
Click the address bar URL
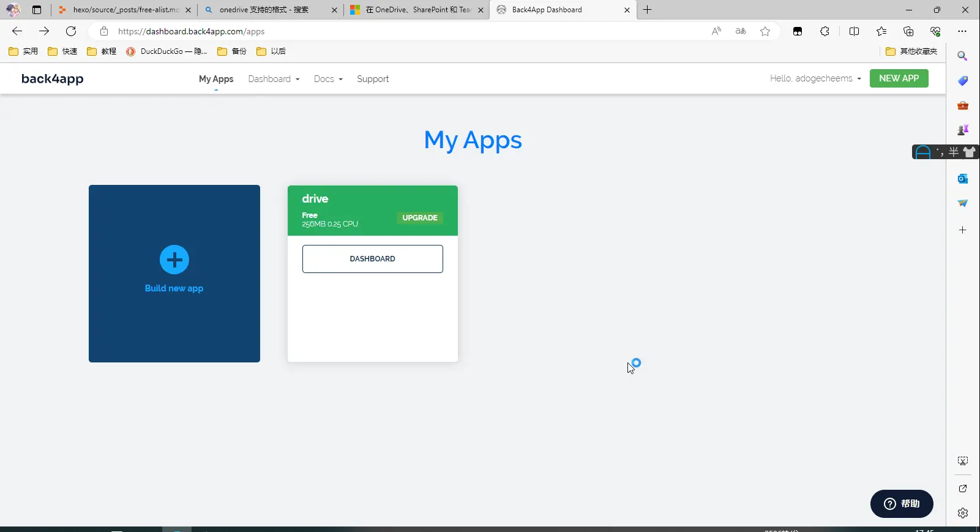click(192, 31)
